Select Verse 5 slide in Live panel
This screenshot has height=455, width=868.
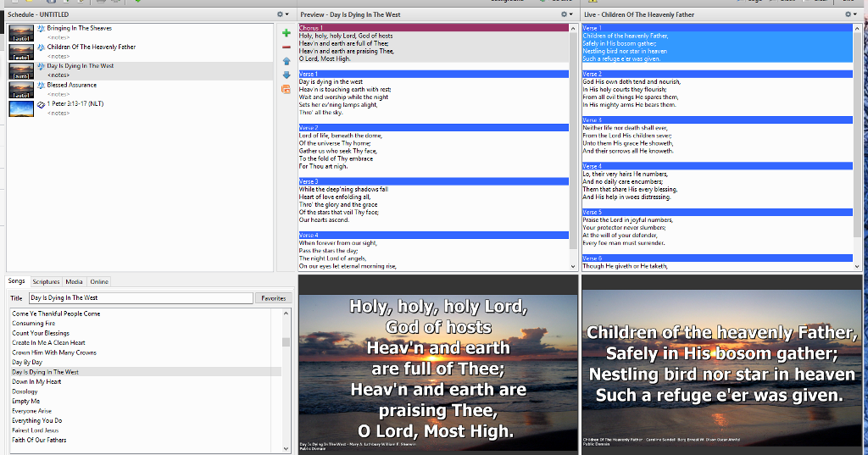click(717, 227)
